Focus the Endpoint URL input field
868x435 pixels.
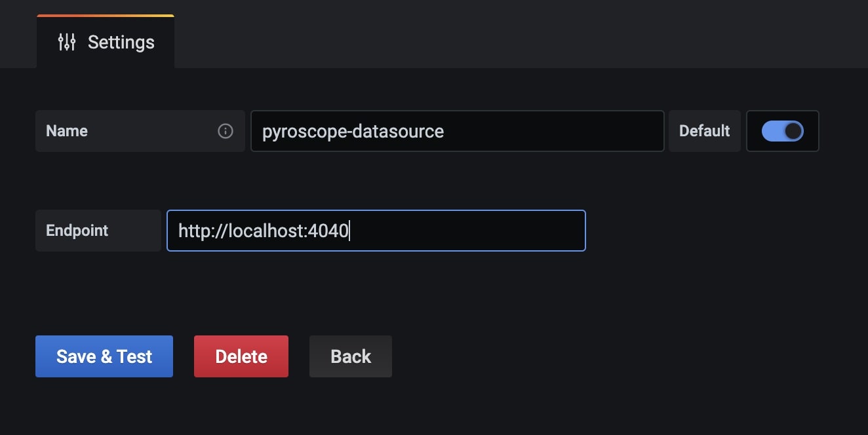click(376, 231)
